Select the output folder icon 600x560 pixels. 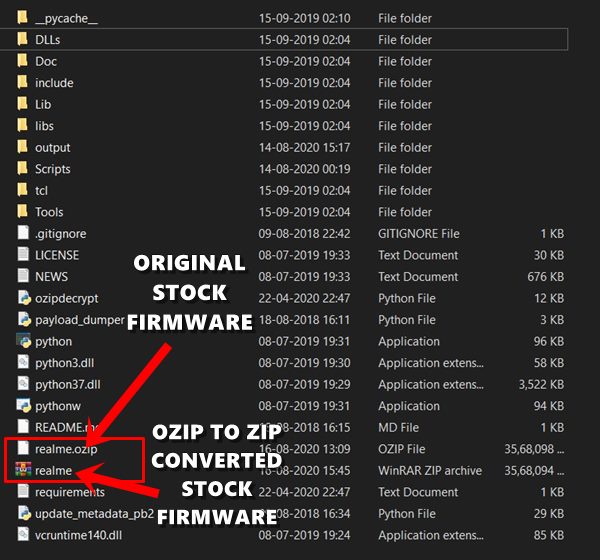23,147
